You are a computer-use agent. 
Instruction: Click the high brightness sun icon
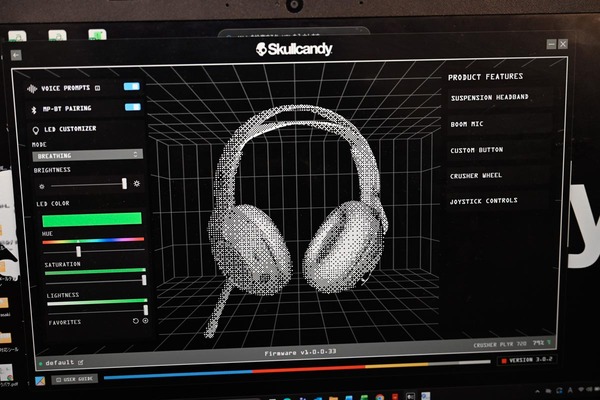point(137,184)
